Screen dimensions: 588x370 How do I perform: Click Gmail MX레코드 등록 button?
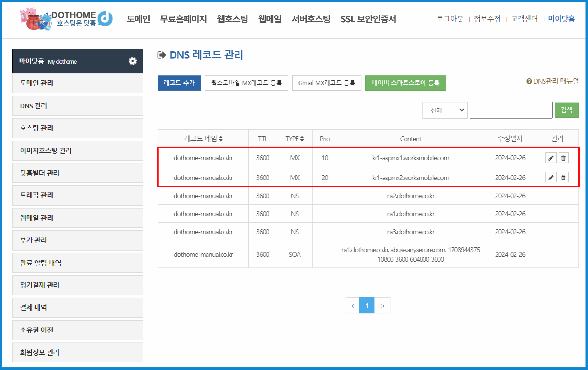click(x=326, y=83)
